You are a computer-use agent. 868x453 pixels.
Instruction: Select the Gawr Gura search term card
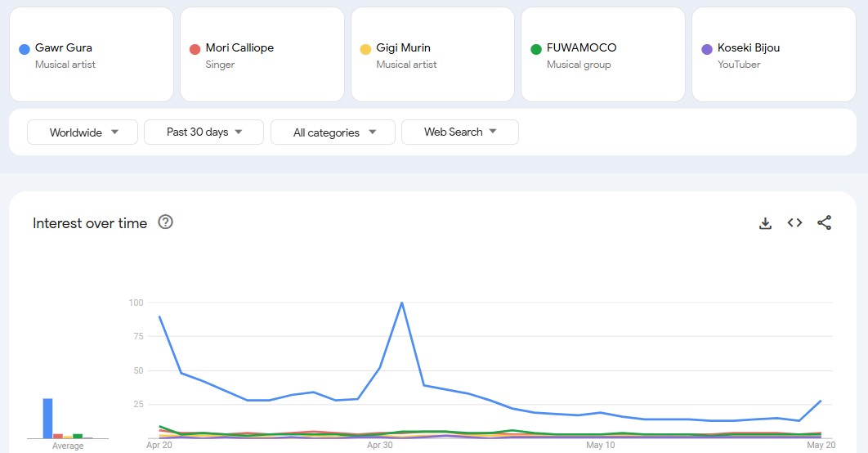pyautogui.click(x=91, y=55)
